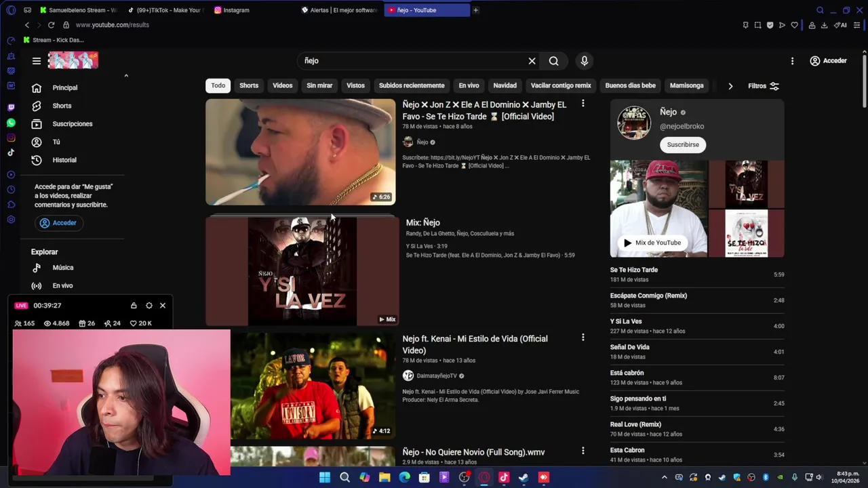Reload the page with the refresh icon
The image size is (868, 488).
click(x=51, y=25)
